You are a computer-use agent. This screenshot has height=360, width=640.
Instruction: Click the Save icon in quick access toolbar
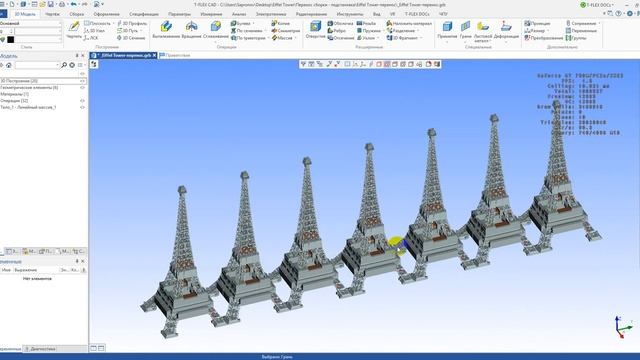51,4
